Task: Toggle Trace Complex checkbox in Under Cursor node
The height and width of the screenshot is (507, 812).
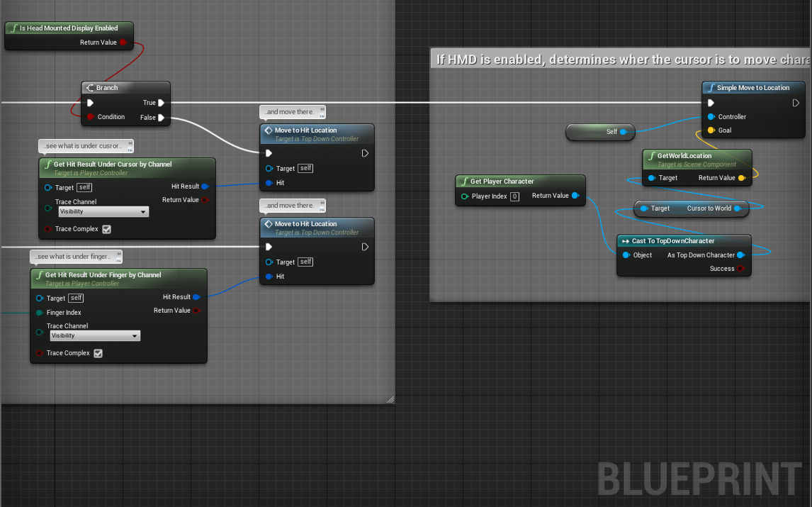Action: click(106, 229)
